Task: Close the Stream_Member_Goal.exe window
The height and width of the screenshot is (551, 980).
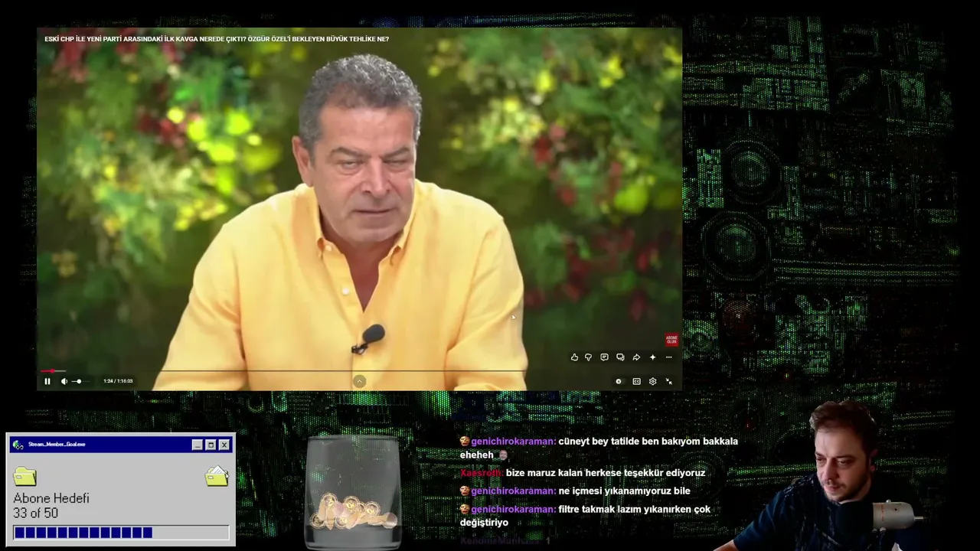Action: [224, 445]
